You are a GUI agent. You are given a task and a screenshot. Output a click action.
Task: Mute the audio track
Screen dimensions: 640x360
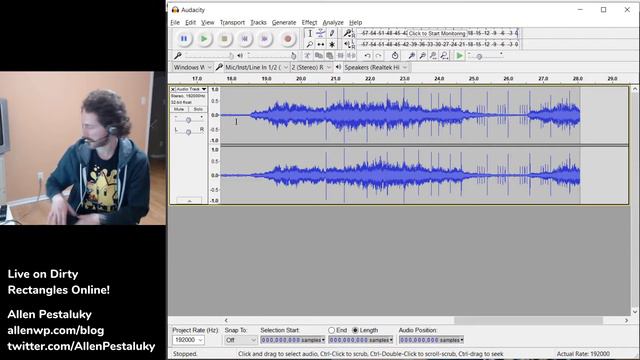point(179,109)
